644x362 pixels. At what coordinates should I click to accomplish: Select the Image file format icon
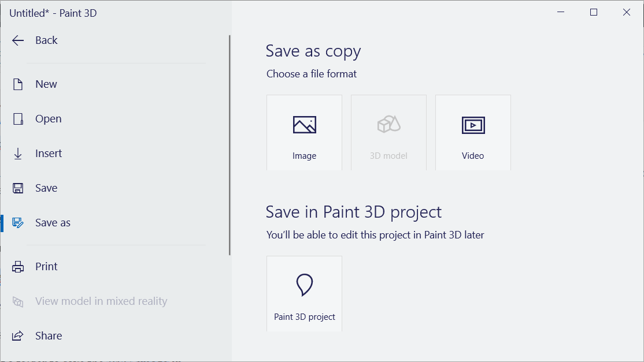point(304,124)
